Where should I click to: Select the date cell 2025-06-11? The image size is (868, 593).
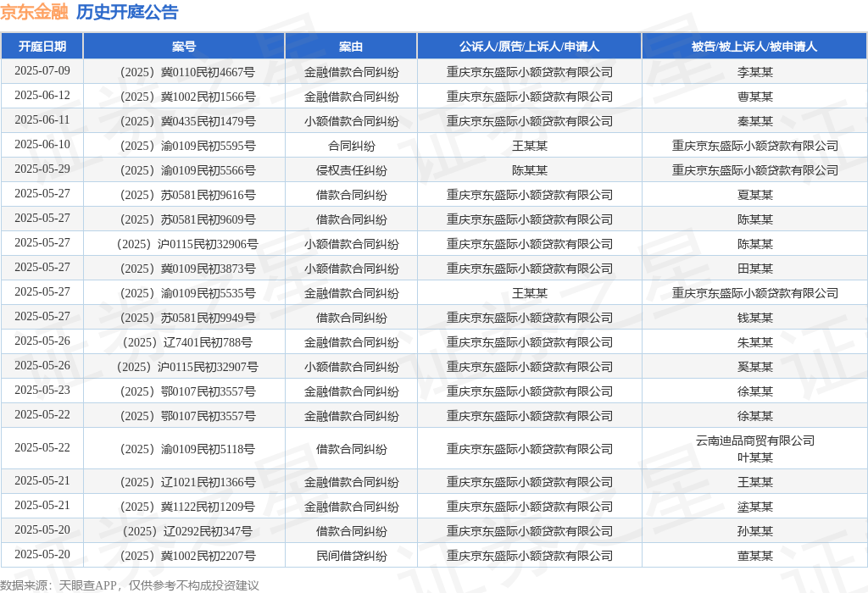tap(42, 120)
